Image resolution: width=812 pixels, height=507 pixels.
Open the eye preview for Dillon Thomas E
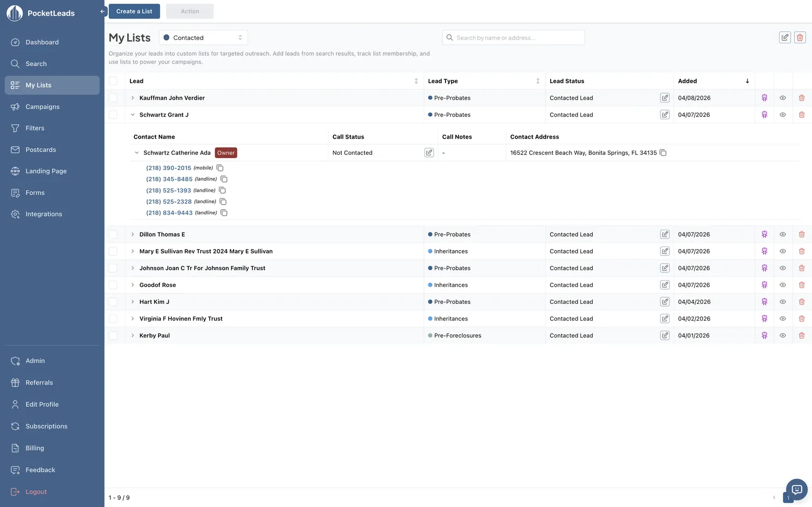pos(782,234)
